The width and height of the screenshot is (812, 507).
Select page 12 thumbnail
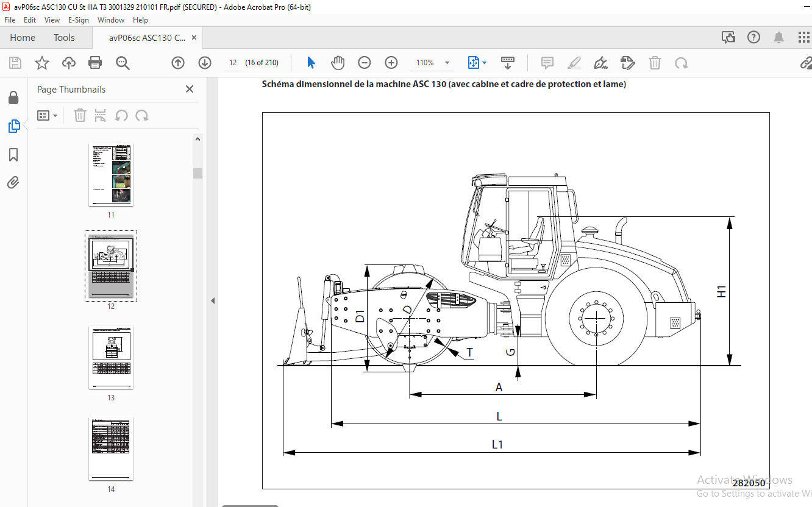click(x=111, y=266)
